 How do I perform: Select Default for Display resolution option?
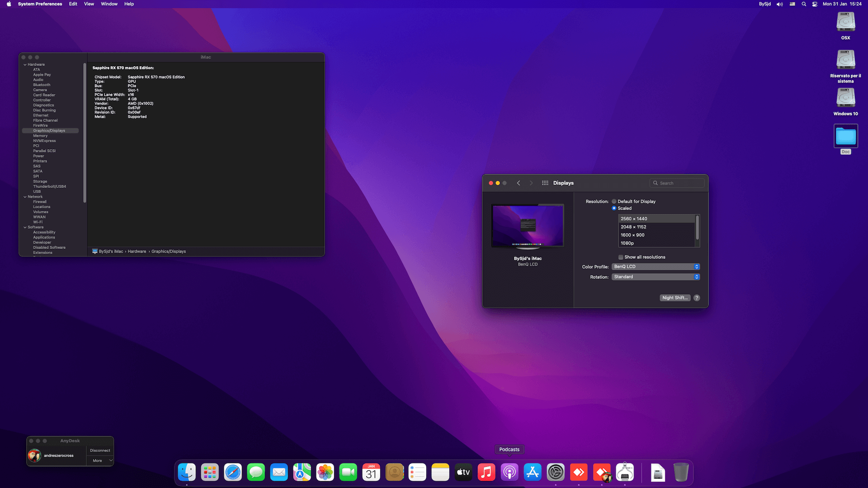pos(614,202)
